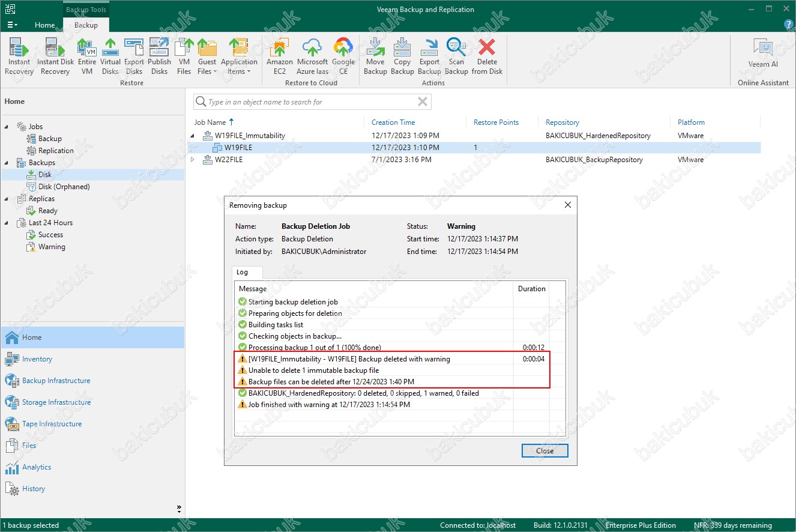The width and height of the screenshot is (796, 532).
Task: Click the help question mark icon
Action: (x=789, y=25)
